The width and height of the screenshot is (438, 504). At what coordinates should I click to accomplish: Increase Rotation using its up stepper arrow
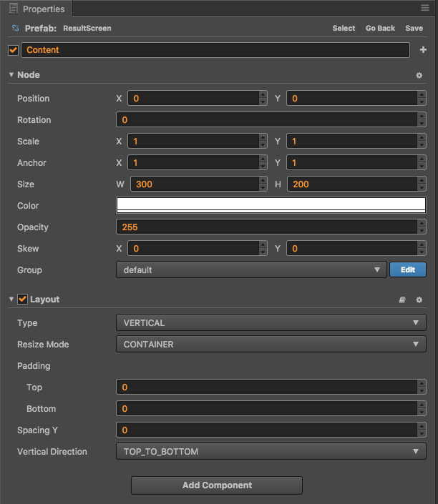pyautogui.click(x=422, y=116)
